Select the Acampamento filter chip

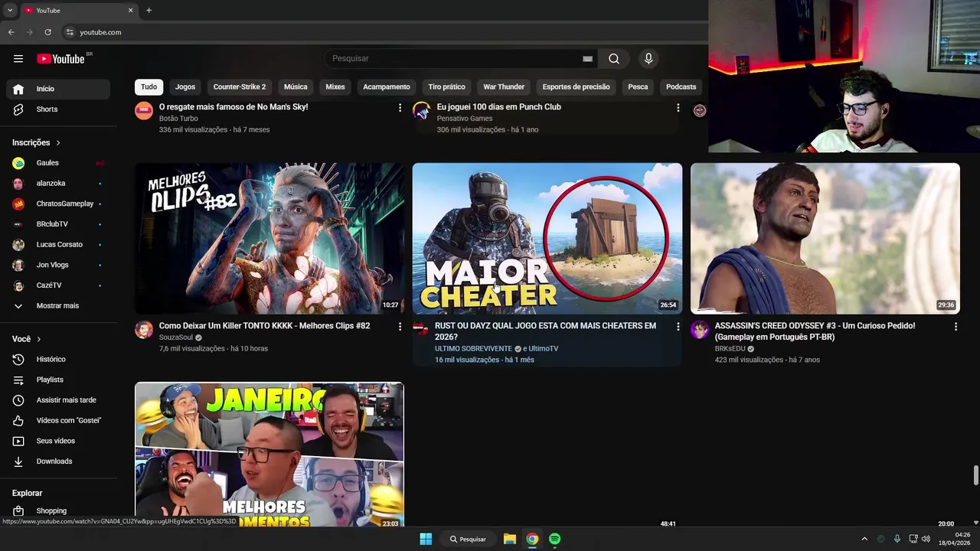[x=387, y=86]
